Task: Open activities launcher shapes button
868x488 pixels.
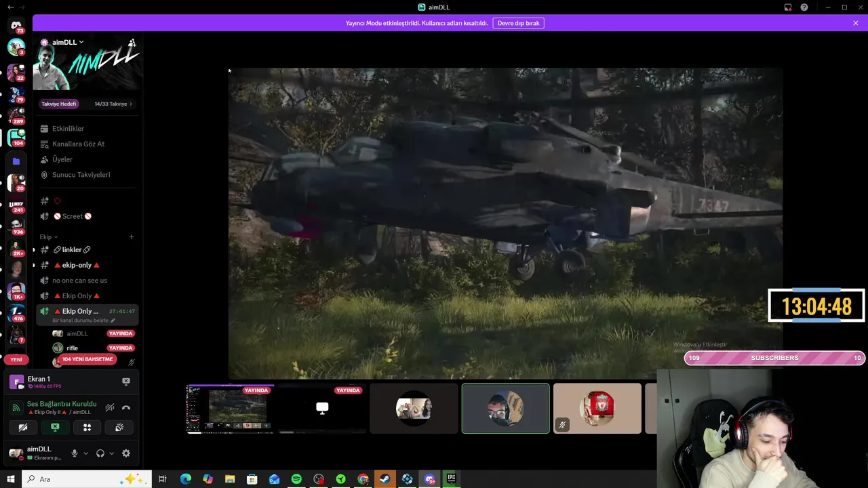Action: (87, 428)
